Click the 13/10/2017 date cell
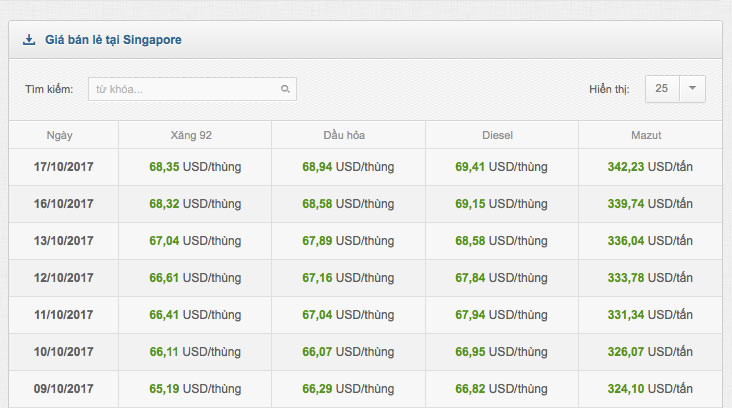Image resolution: width=732 pixels, height=408 pixels. 62,241
